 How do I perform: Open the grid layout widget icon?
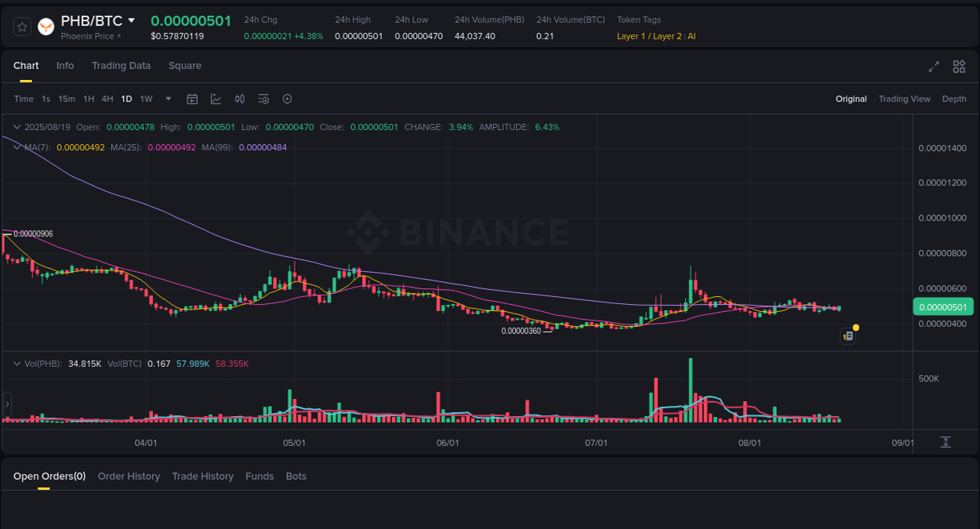point(959,67)
